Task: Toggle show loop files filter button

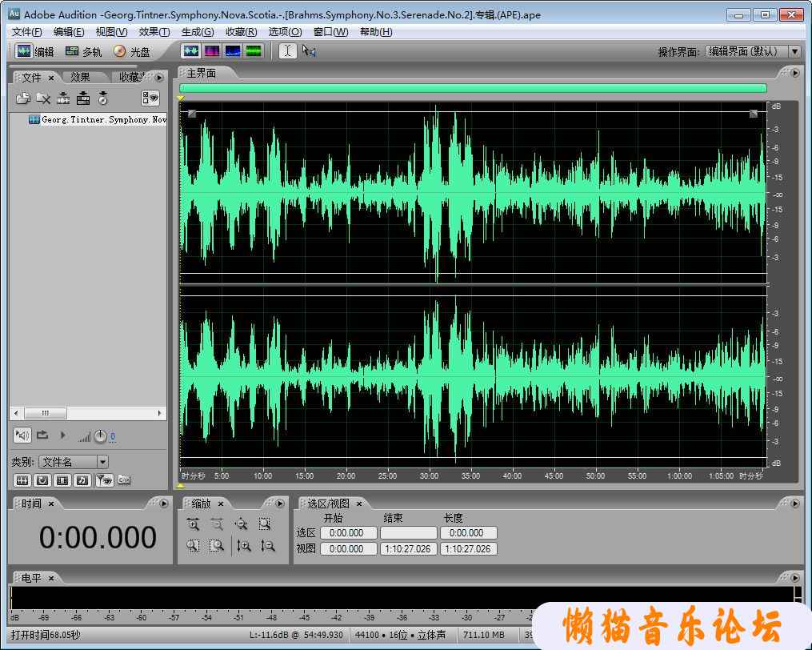Action: click(42, 480)
